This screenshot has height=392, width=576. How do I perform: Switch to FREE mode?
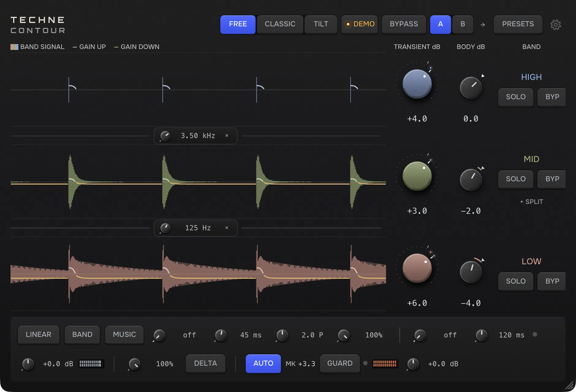[x=238, y=24]
